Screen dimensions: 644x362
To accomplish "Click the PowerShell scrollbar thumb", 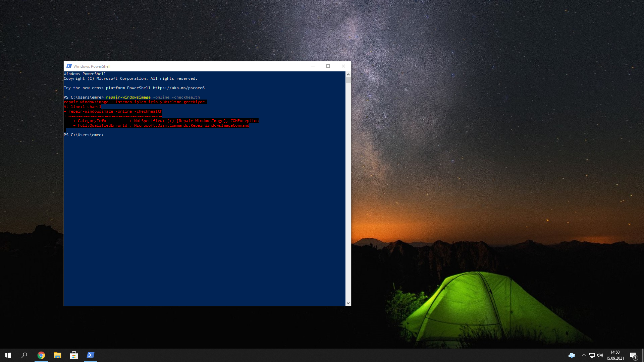I will 348,80.
